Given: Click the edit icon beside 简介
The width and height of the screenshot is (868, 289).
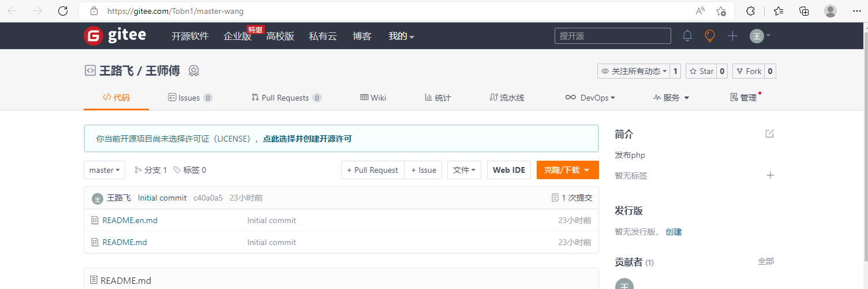Looking at the screenshot, I should click(x=769, y=134).
